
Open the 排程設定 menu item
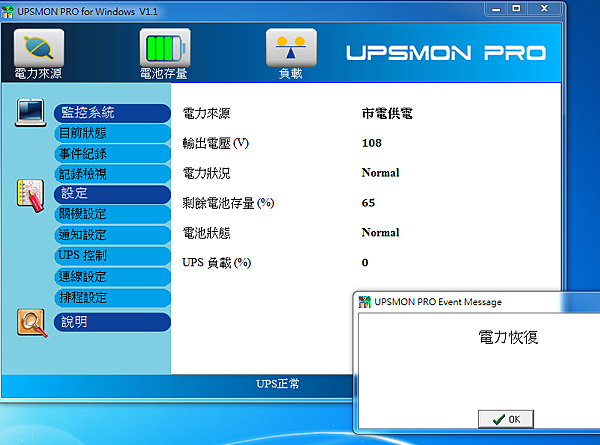(112, 298)
